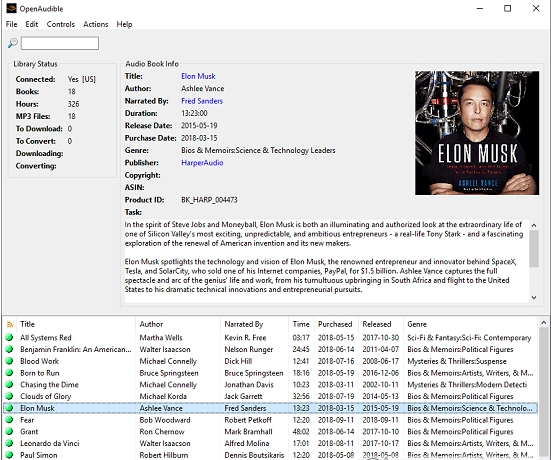Select the 'Fear' title in the list
Viewport: 551px width, 460px height.
tap(27, 420)
